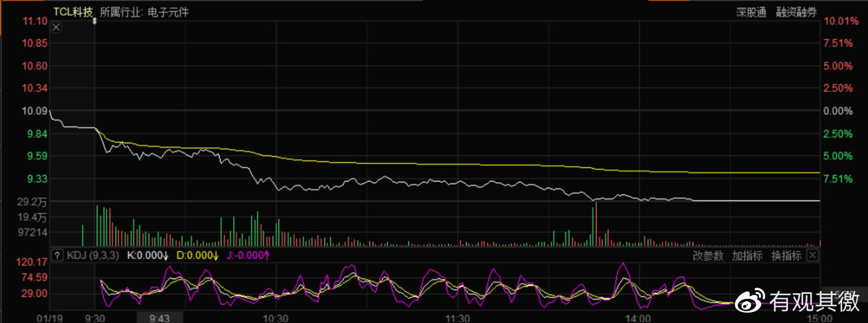Click the D:0.000 value
868x323 pixels.
point(198,255)
